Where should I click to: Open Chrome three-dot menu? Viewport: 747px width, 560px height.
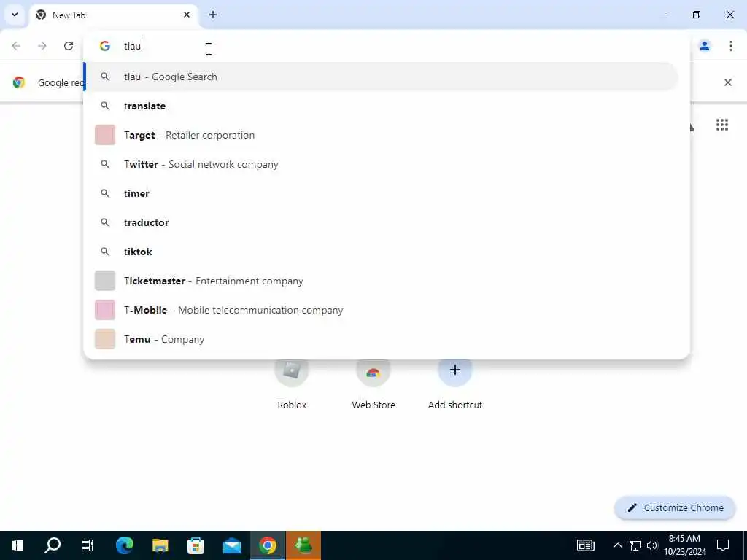tap(731, 46)
